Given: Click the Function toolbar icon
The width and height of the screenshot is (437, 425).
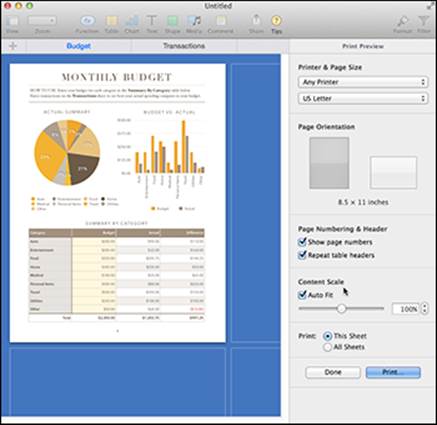Looking at the screenshot, I should [88, 21].
